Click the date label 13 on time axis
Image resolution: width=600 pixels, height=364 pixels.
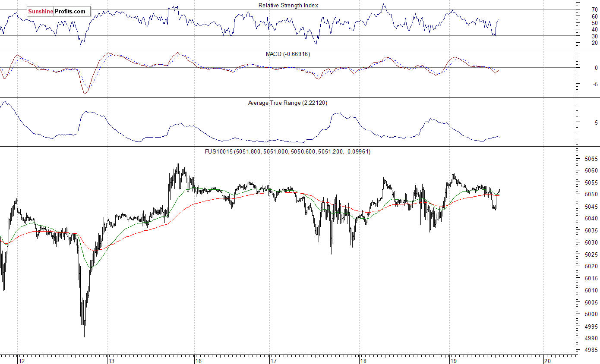pos(111,361)
